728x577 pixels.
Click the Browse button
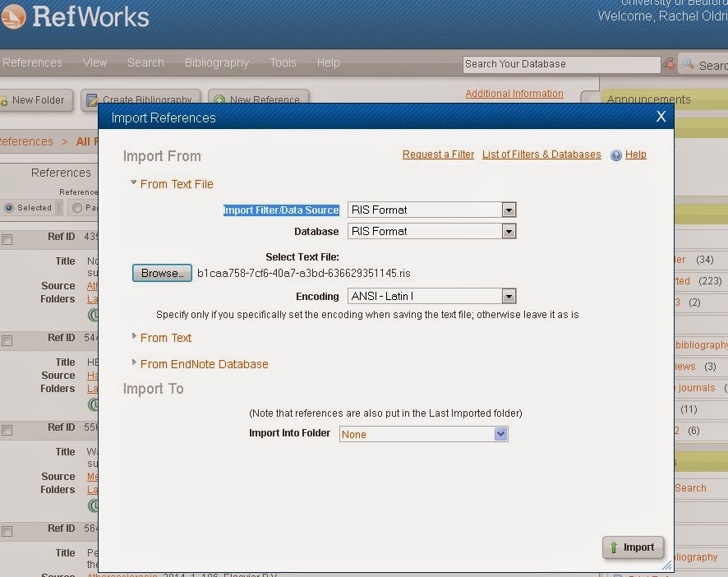[162, 273]
